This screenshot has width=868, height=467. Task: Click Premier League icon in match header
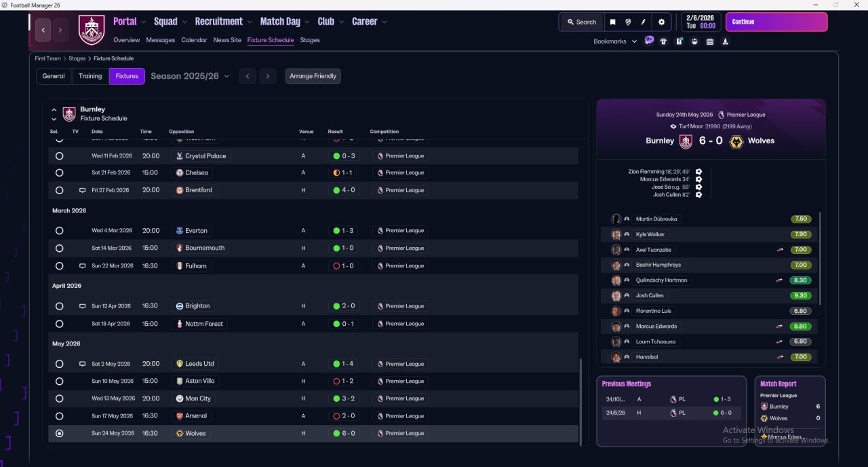point(722,115)
